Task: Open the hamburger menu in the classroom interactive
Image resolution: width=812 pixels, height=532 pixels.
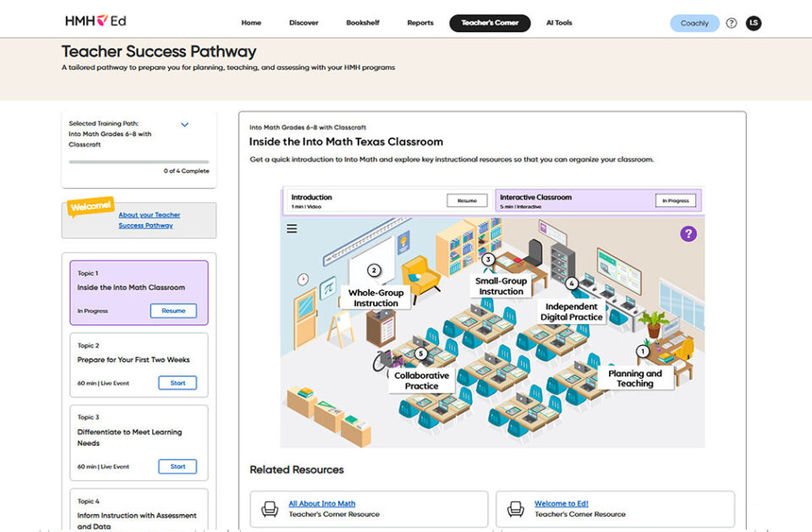Action: pyautogui.click(x=292, y=228)
